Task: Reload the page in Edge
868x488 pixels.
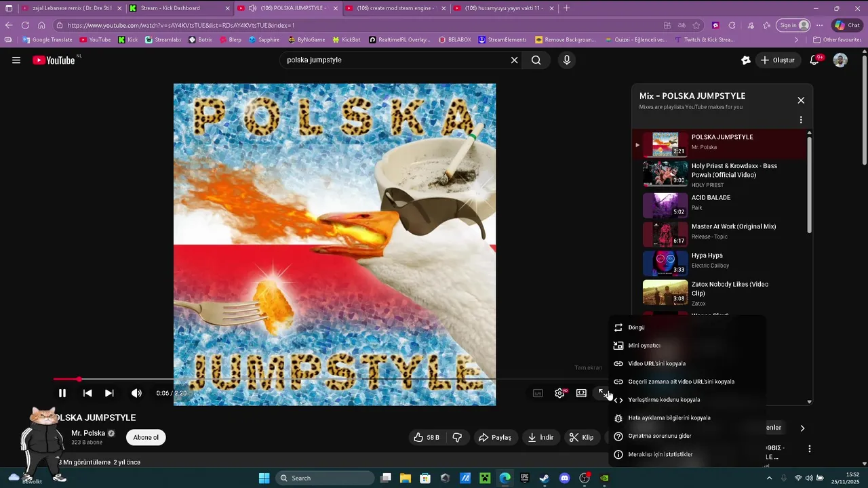Action: [25, 25]
